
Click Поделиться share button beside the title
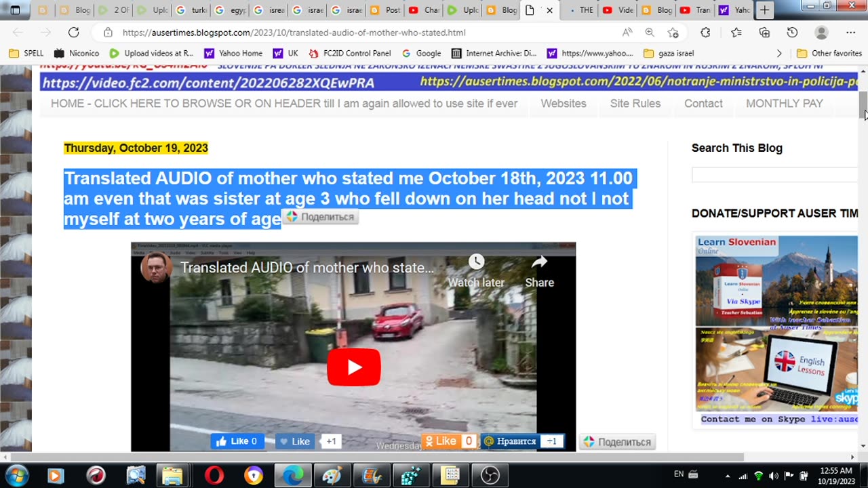pyautogui.click(x=320, y=217)
